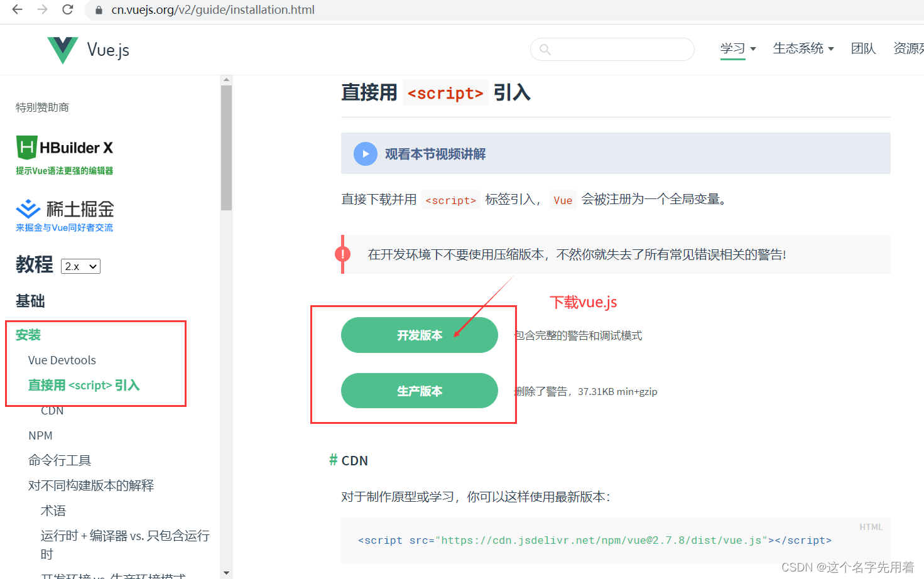
Task: Open 术语 sidebar link
Action: click(53, 511)
